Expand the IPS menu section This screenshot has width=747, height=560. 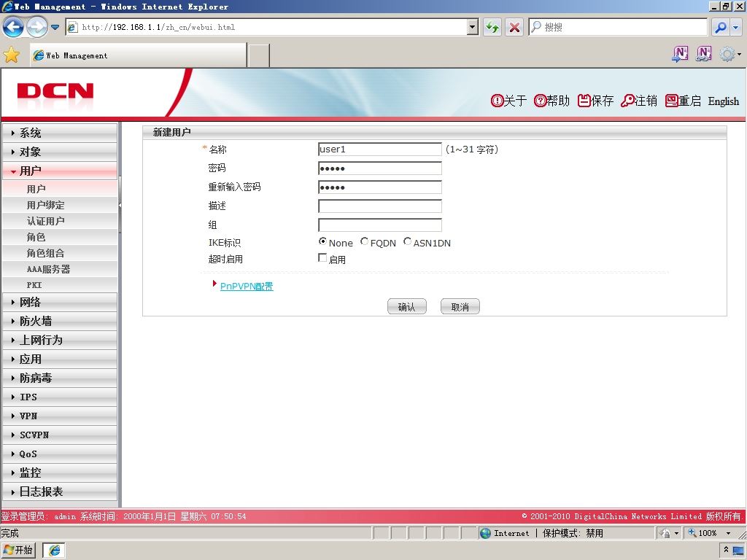[60, 397]
